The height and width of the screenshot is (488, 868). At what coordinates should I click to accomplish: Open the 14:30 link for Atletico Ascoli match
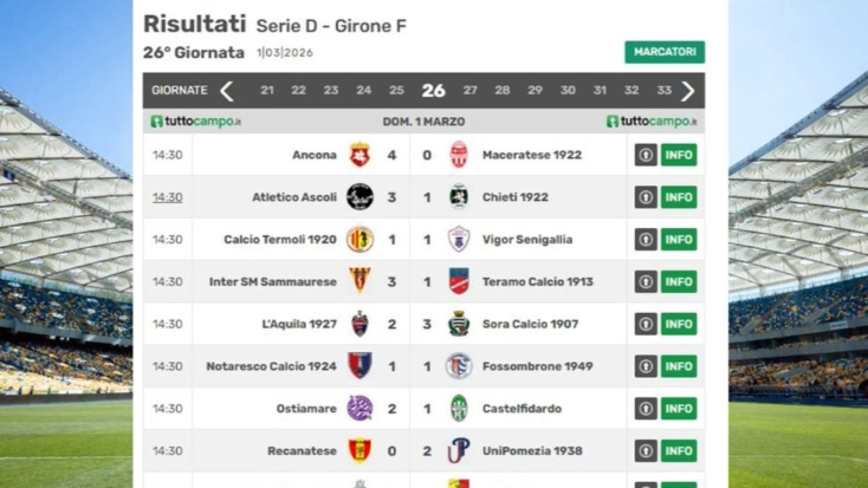tap(167, 197)
